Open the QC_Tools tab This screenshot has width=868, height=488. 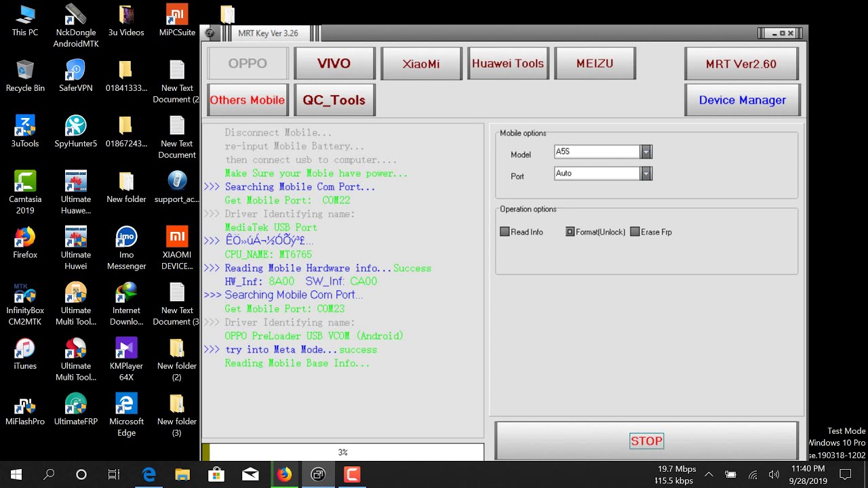(334, 100)
